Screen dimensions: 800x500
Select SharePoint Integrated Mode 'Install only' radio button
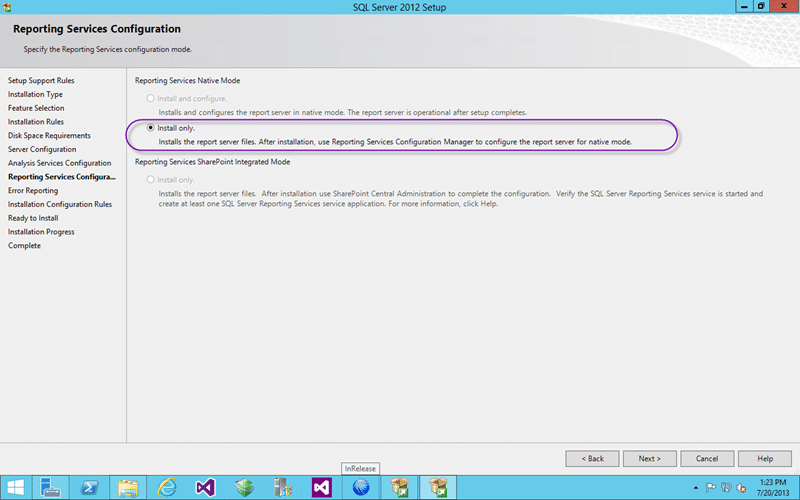click(x=151, y=180)
